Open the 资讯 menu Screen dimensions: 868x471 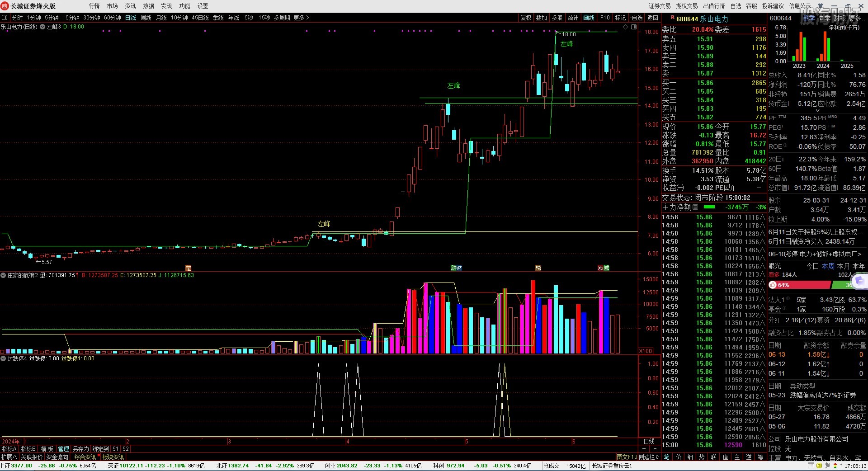[x=131, y=6]
